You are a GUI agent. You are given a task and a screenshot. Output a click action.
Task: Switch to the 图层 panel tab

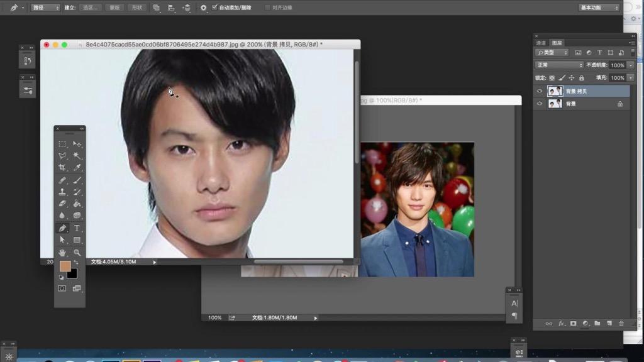point(557,43)
